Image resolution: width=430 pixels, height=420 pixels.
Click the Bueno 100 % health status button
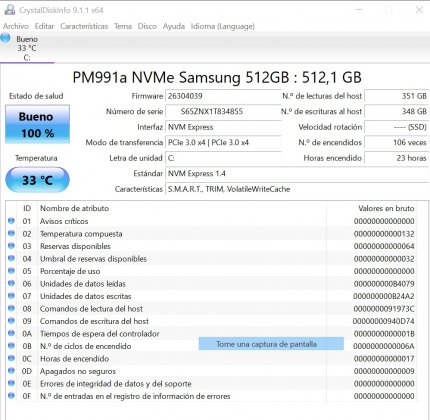tap(37, 124)
